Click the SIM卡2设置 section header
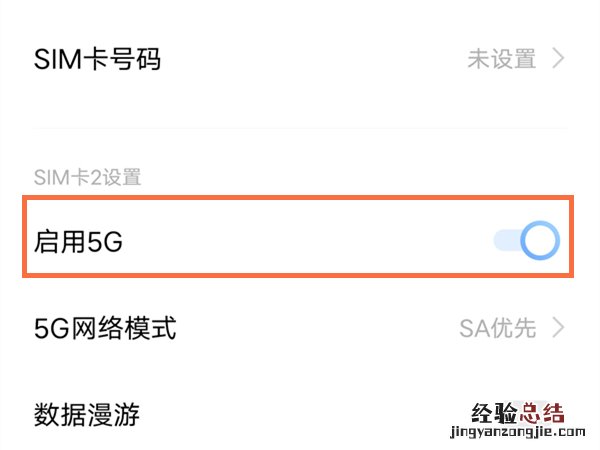 (88, 178)
